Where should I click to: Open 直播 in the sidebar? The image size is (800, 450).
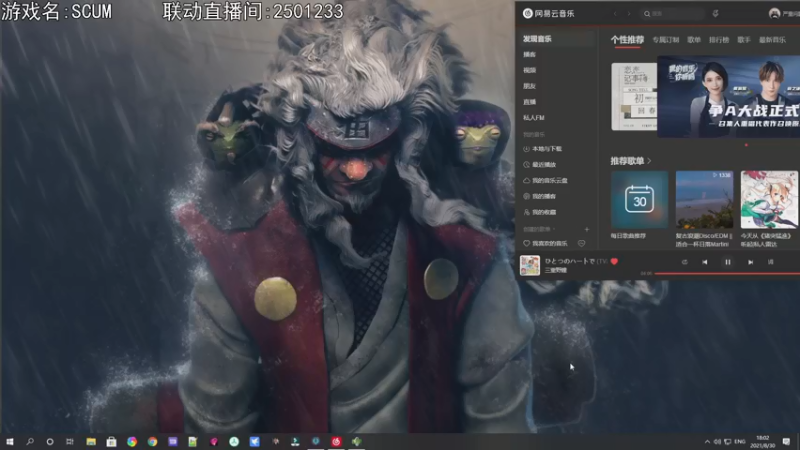point(529,102)
